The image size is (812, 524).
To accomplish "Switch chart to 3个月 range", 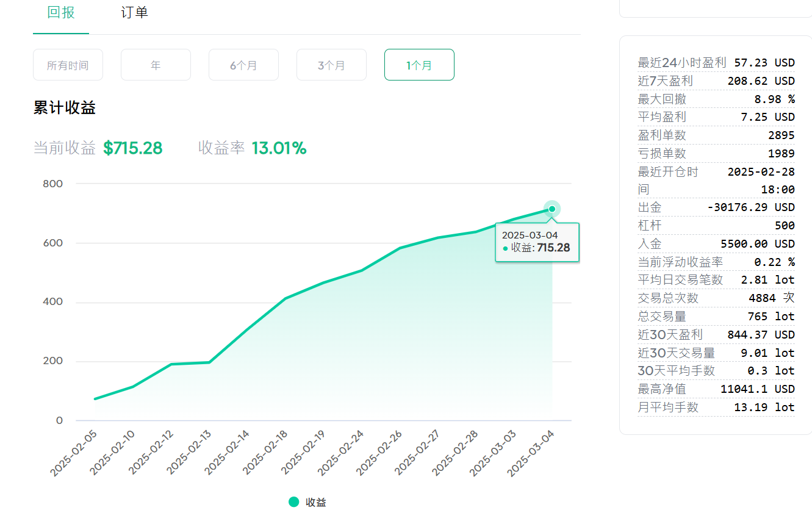I will 331,65.
